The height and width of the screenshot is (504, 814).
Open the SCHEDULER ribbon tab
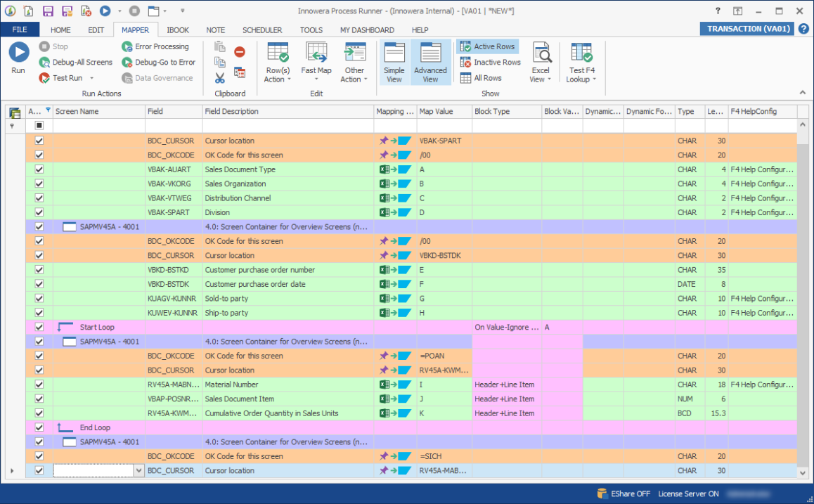click(262, 30)
